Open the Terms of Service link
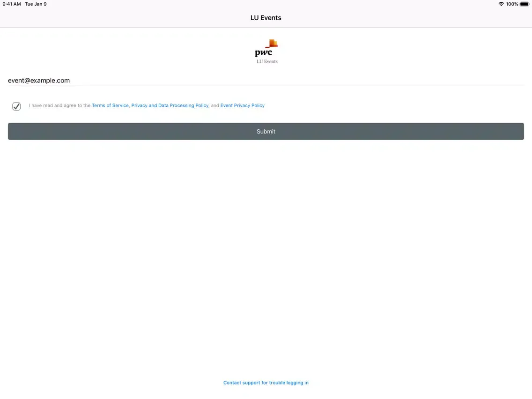Screen dimensions: 532x399 [110, 105]
